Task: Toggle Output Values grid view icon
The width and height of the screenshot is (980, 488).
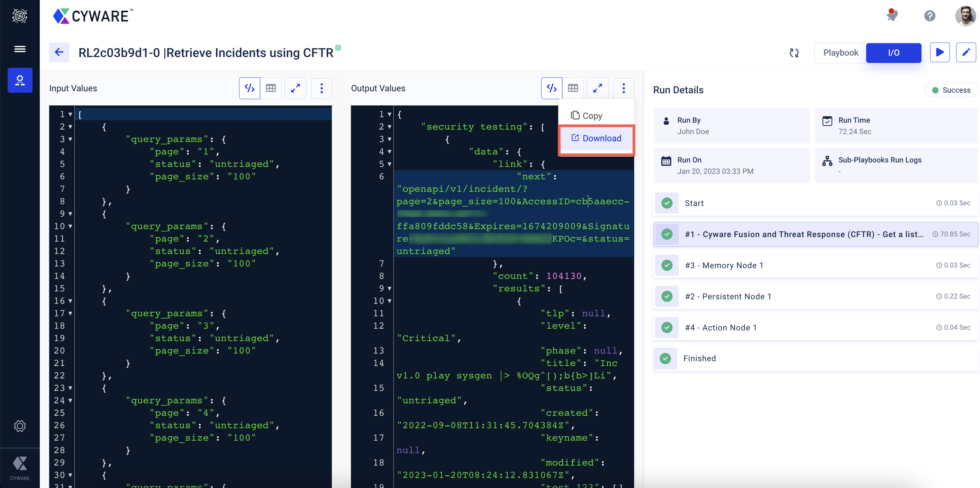Action: tap(573, 88)
